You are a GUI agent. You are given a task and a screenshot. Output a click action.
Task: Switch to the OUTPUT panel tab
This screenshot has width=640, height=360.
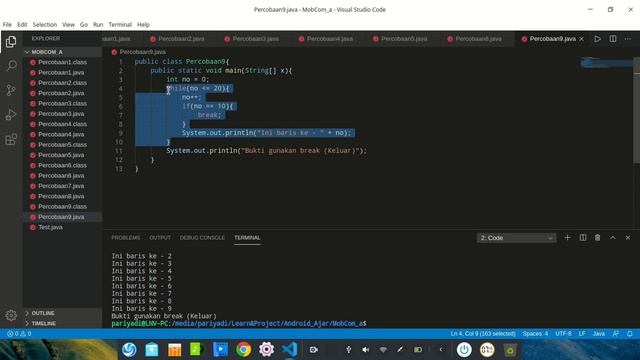coord(160,238)
